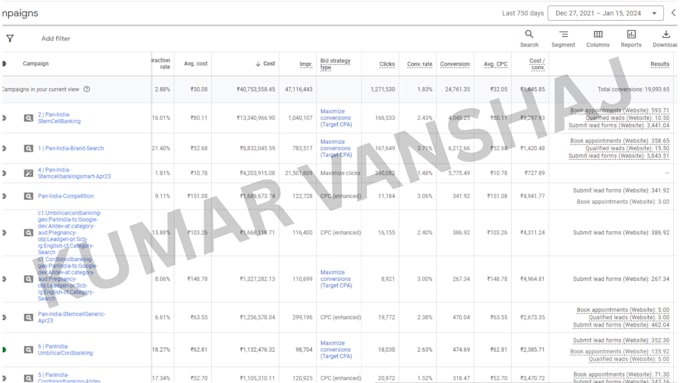Image resolution: width=680 pixels, height=383 pixels.
Task: Open Maximize conversions bid strategy for Brand-Search row
Action: click(336, 148)
